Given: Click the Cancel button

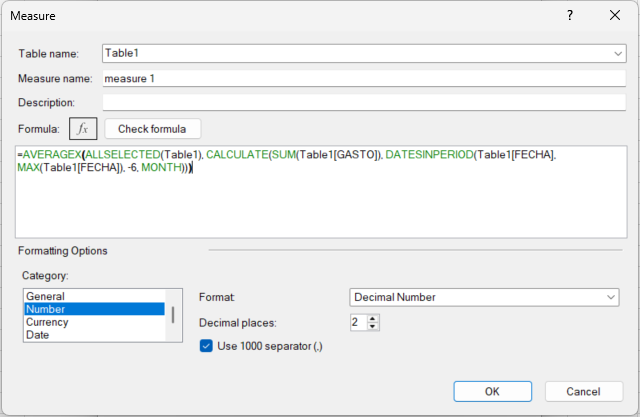Looking at the screenshot, I should (581, 391).
